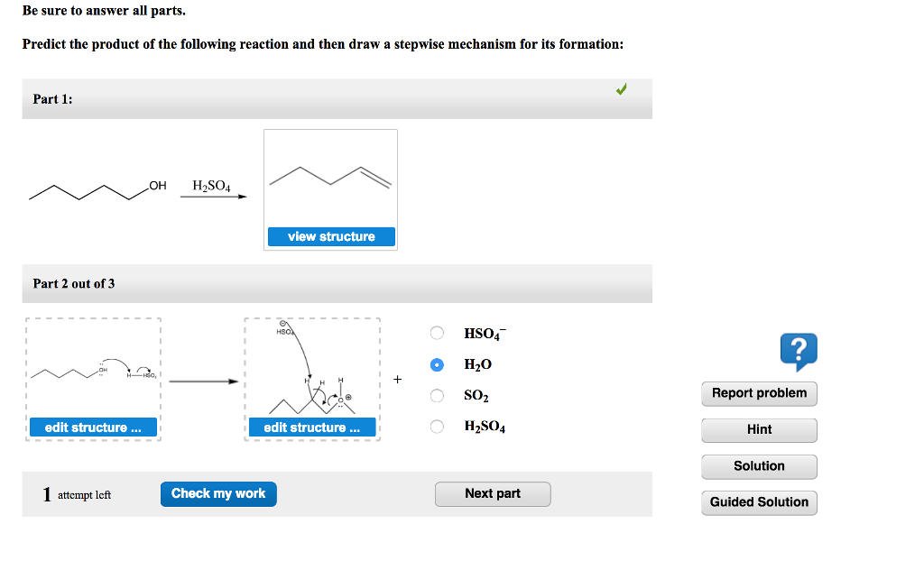Reveal a Hint for this problem
This screenshot has width=924, height=579.
(759, 430)
